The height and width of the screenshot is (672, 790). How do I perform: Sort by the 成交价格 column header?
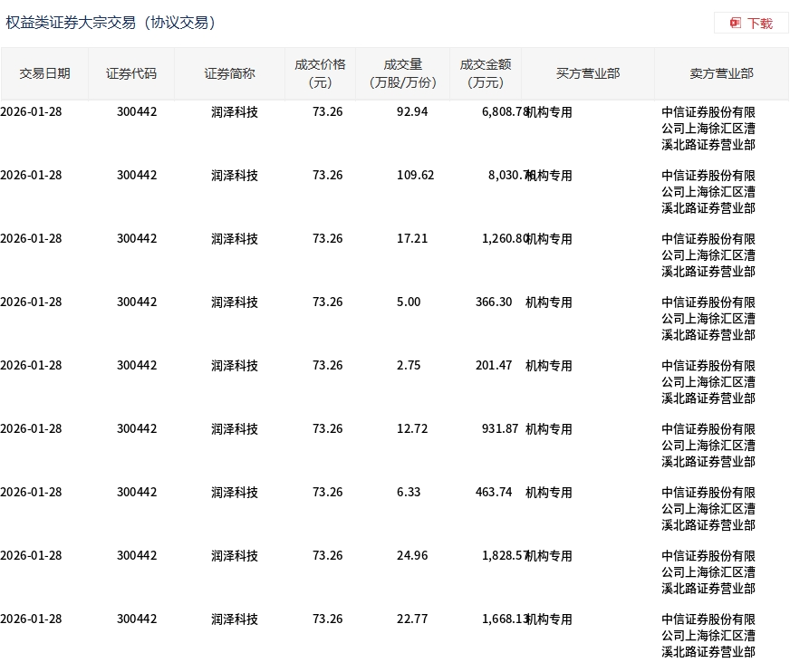pyautogui.click(x=319, y=72)
